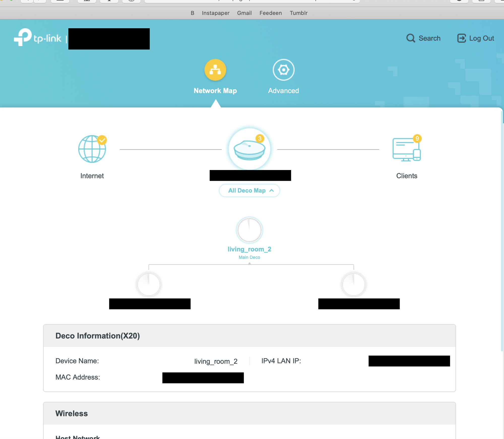504x439 pixels.
Task: Open the Advanced settings gear icon
Action: [x=283, y=70]
